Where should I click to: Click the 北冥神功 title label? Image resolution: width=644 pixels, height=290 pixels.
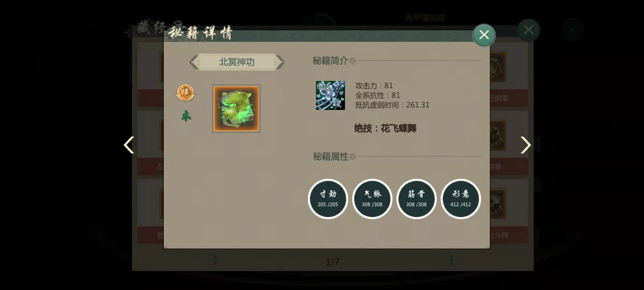click(x=237, y=62)
